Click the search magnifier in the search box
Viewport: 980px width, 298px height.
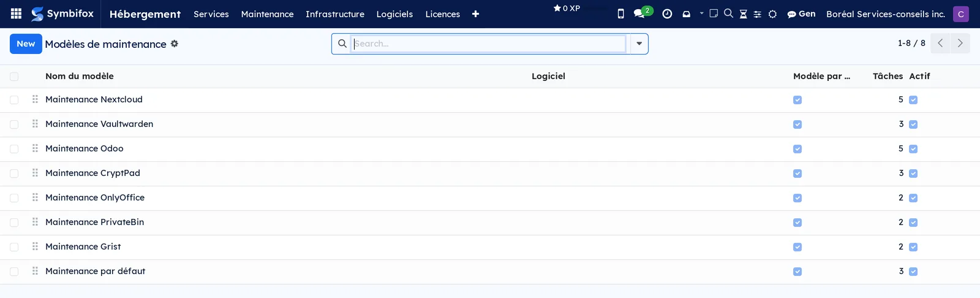(342, 44)
